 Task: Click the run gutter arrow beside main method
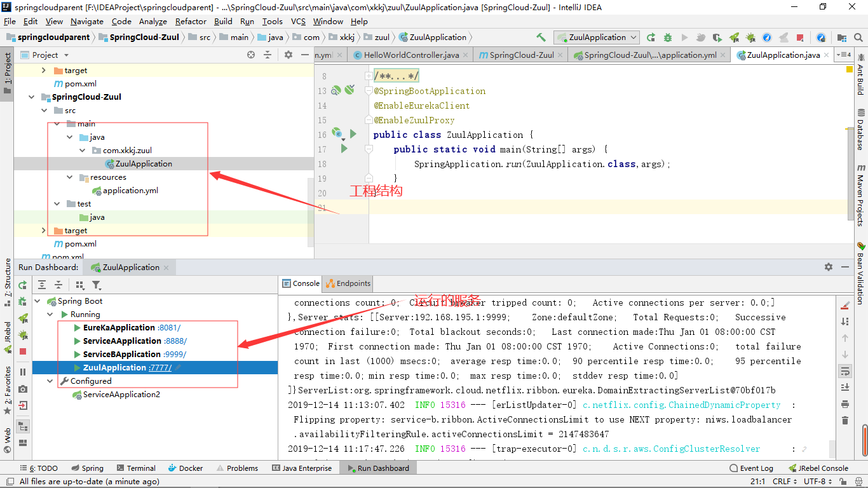pyautogui.click(x=344, y=149)
